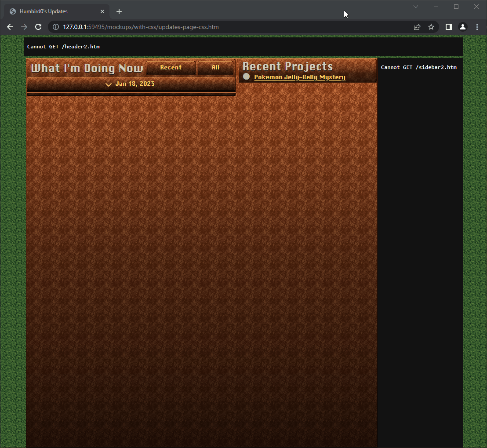Bookmark this page with the star icon
Screen dimensions: 487x448
point(431,27)
